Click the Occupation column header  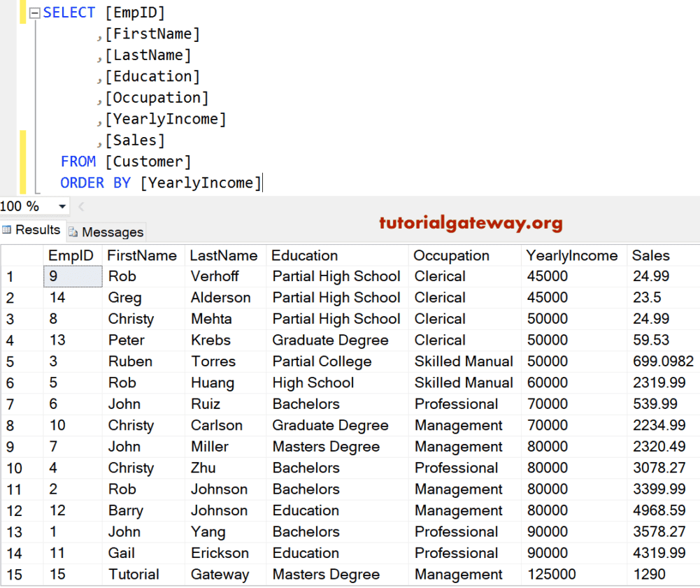(451, 255)
